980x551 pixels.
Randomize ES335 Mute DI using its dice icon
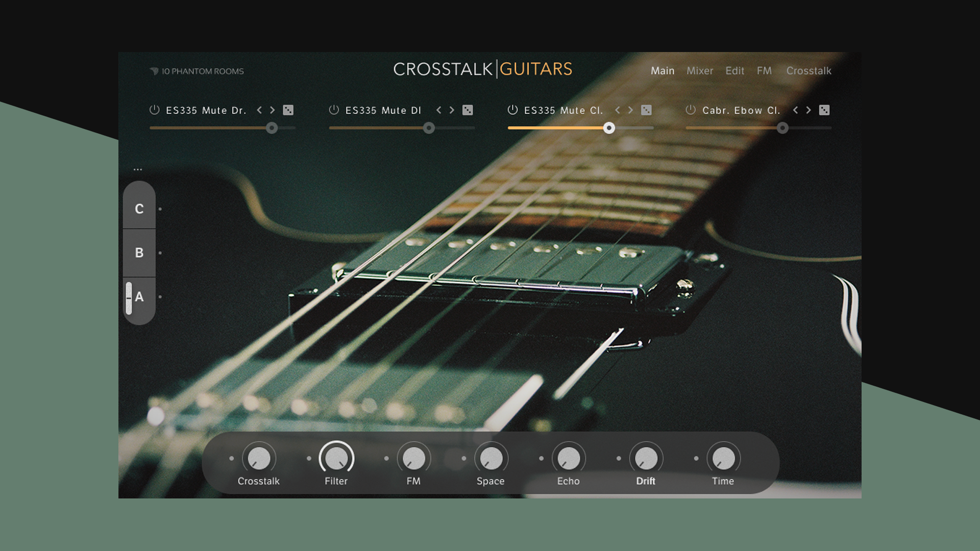467,110
